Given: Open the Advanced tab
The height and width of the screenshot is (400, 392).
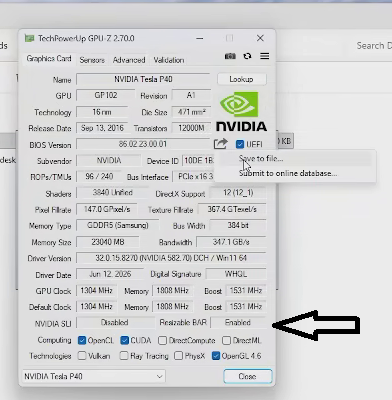Looking at the screenshot, I should [x=129, y=60].
